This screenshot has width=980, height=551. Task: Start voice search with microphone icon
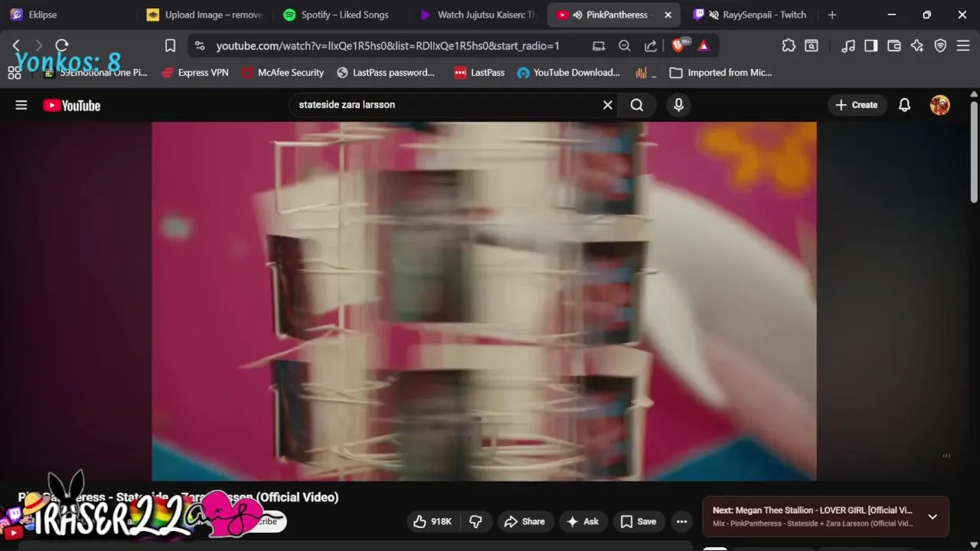678,105
